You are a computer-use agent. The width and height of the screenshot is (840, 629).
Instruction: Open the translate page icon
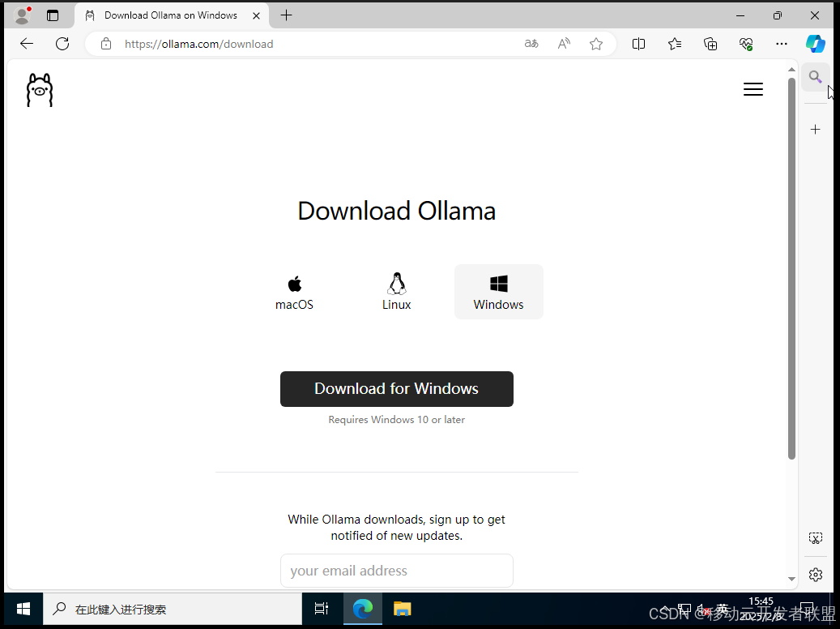531,44
